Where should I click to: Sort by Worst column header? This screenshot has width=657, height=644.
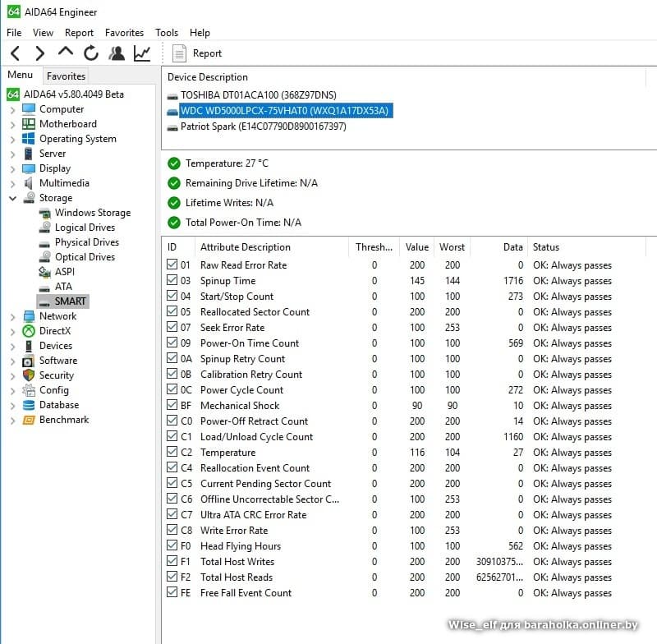pyautogui.click(x=452, y=246)
